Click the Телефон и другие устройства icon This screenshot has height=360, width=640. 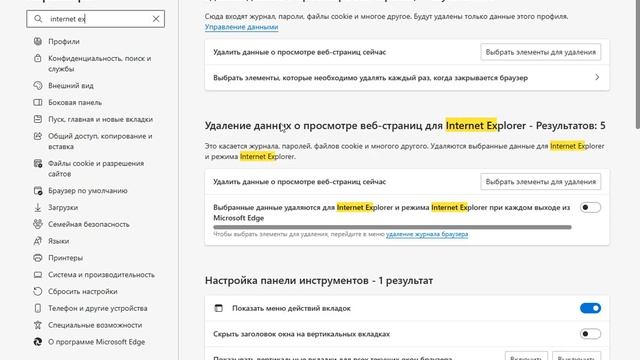click(38, 308)
